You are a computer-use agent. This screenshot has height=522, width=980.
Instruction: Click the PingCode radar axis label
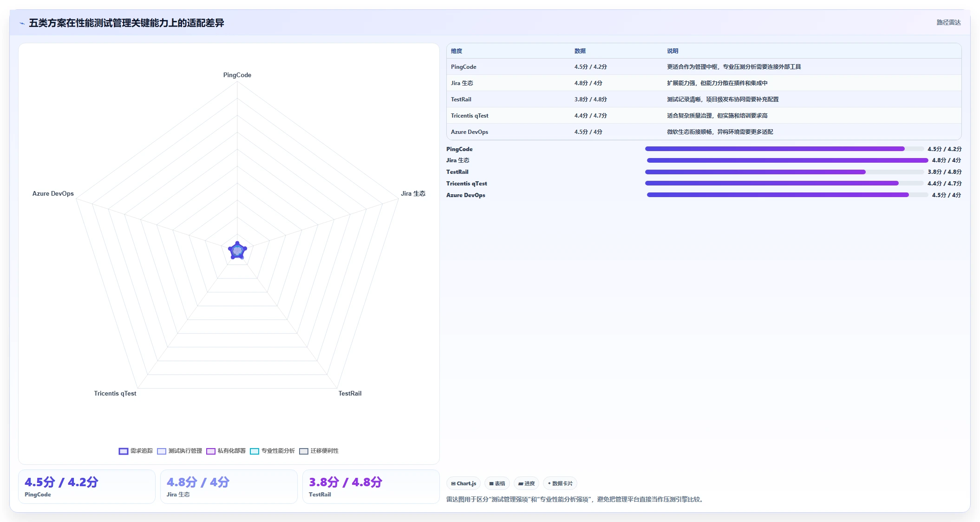(237, 75)
